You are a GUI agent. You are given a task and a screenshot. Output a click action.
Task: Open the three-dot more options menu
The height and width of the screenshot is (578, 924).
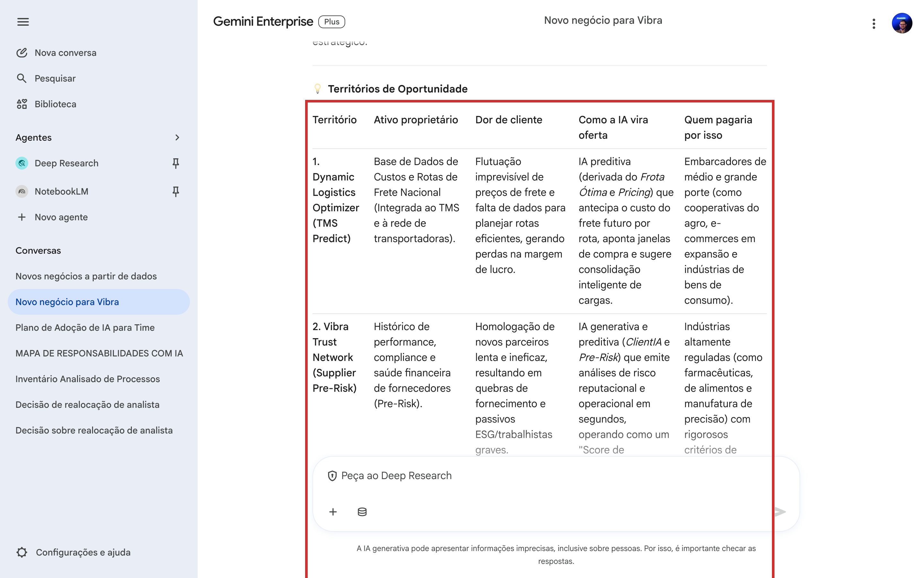[874, 24]
